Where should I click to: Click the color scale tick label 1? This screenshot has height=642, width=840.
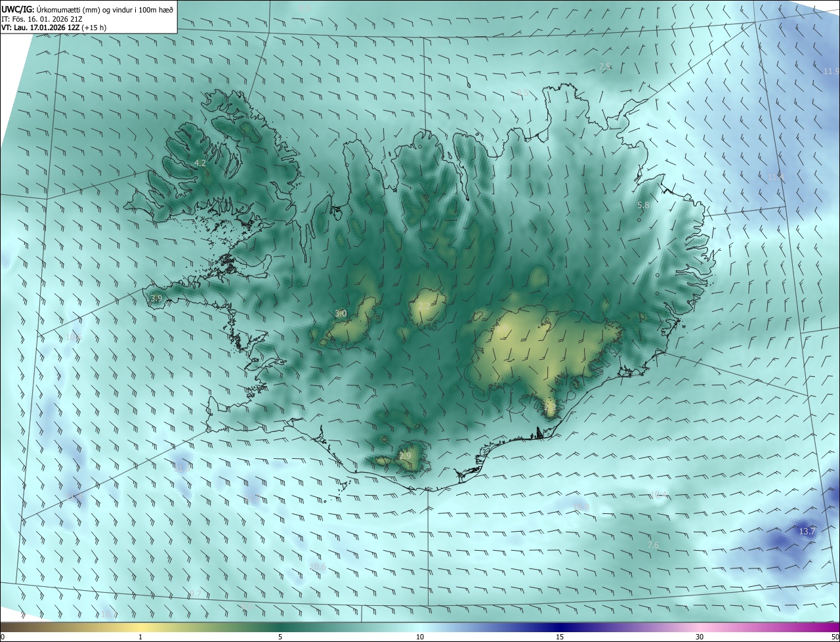[x=141, y=637]
